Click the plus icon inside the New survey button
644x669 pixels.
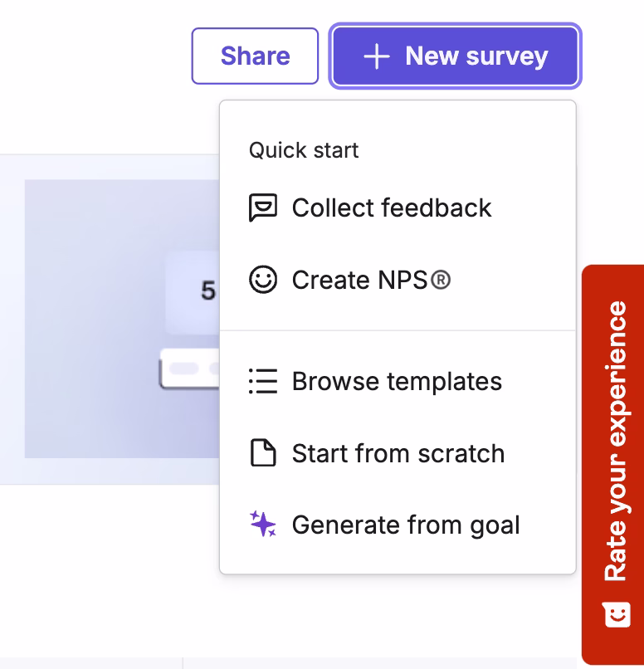(378, 55)
